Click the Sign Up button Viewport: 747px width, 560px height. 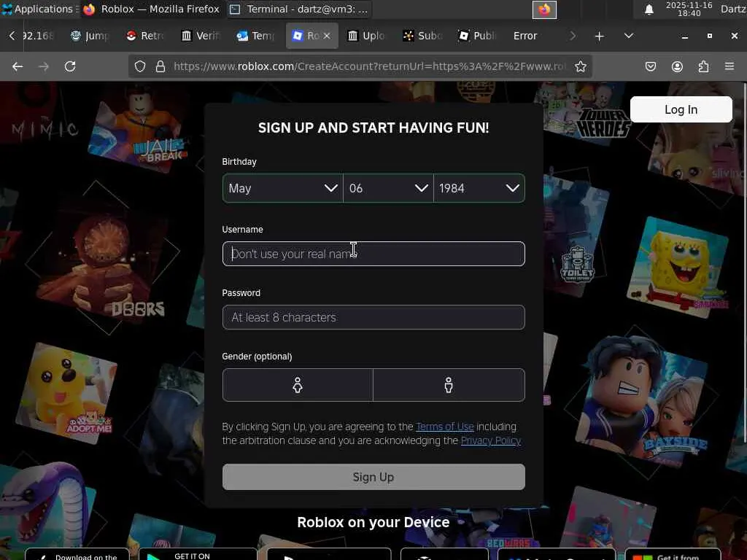click(373, 477)
